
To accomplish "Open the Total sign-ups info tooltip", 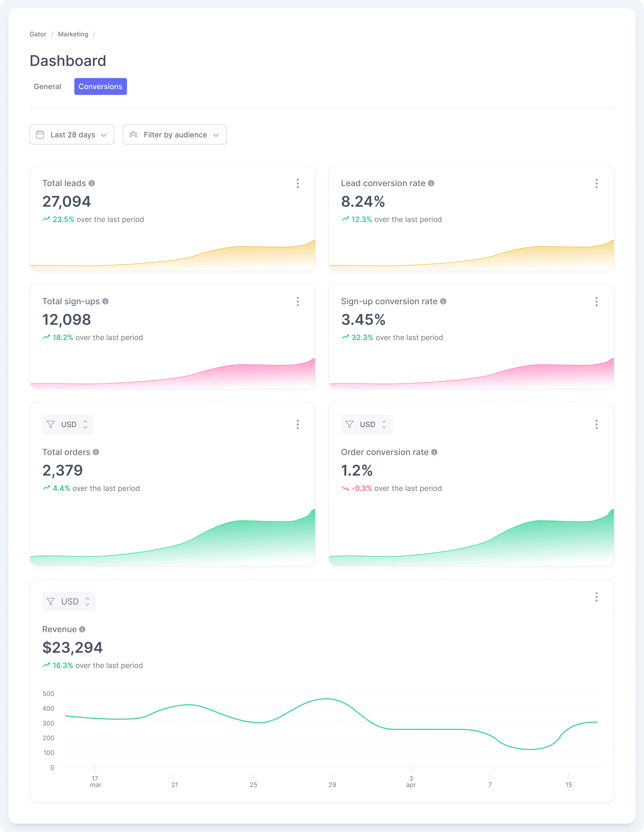I will pos(106,301).
